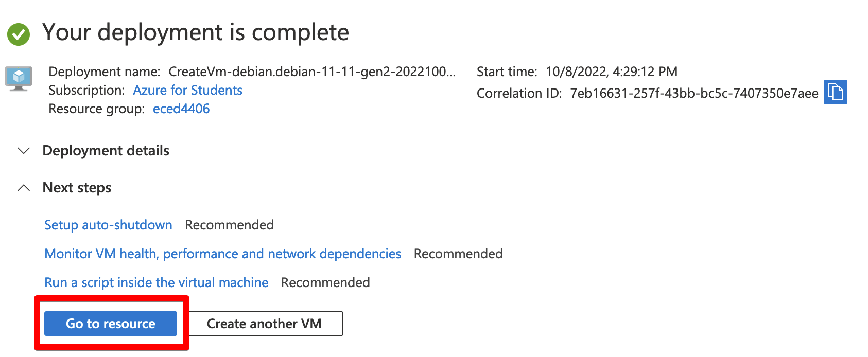Click the Deployment details heading text
The width and height of the screenshot is (868, 357).
[106, 151]
